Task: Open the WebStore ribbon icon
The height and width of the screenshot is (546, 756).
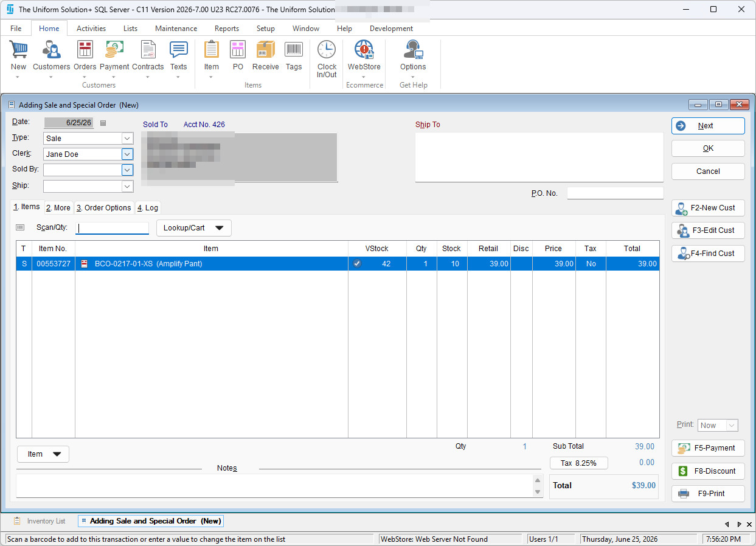Action: pyautogui.click(x=364, y=50)
